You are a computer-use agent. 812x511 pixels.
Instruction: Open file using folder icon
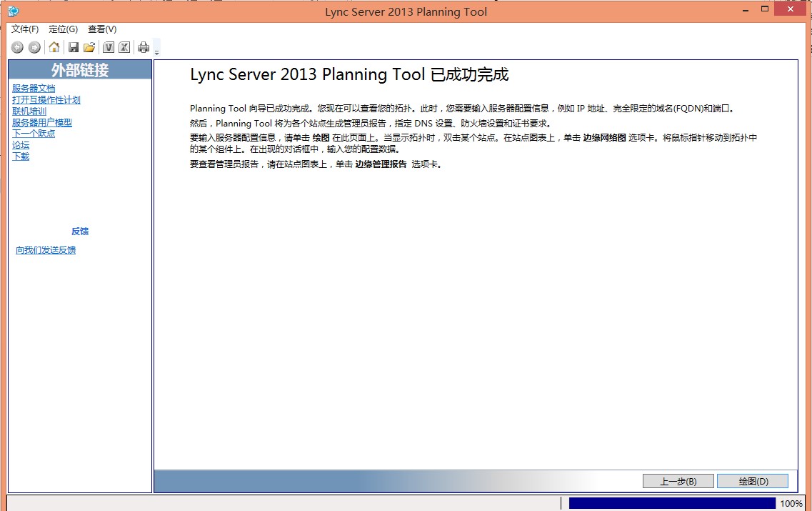(89, 47)
